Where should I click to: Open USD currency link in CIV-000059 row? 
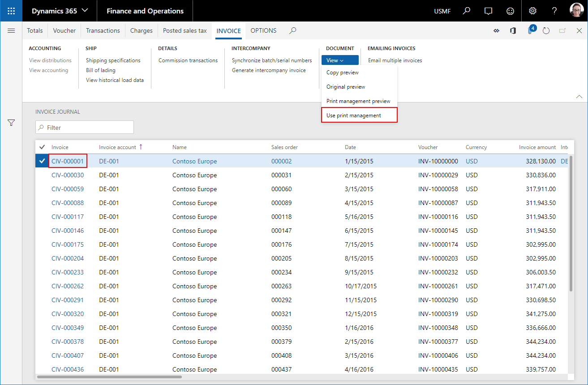(x=472, y=189)
